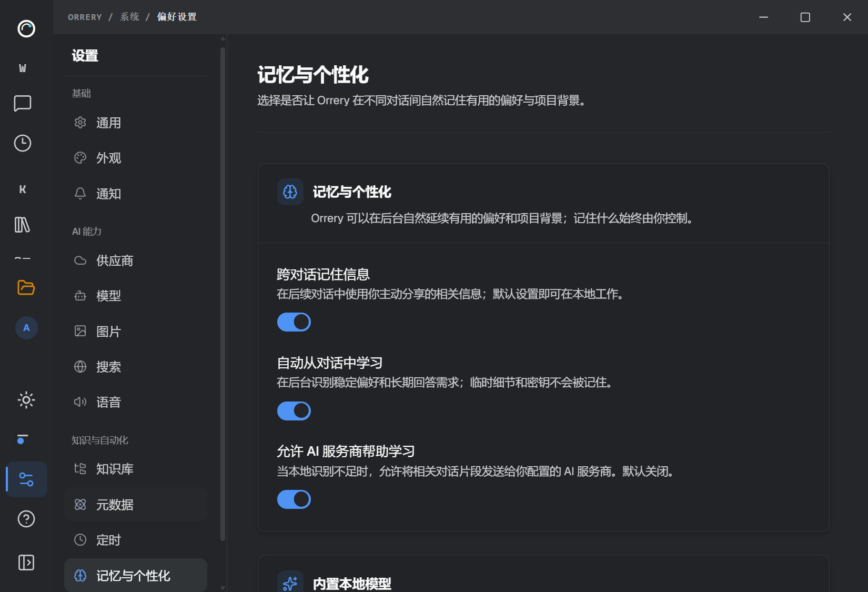This screenshot has height=592, width=868.
Task: Select 记忆与个性化 in sidebar
Action: point(136,575)
